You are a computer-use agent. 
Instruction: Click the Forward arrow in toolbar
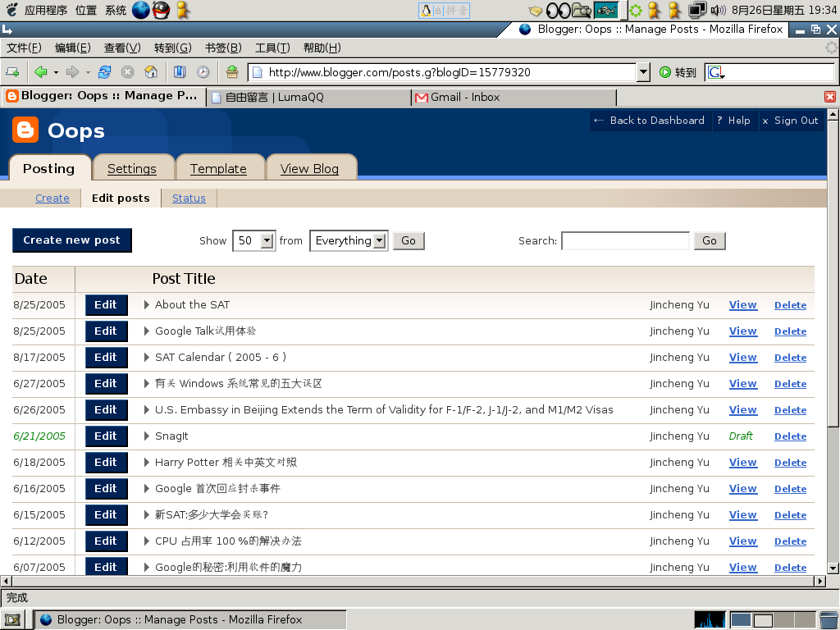tap(72, 72)
